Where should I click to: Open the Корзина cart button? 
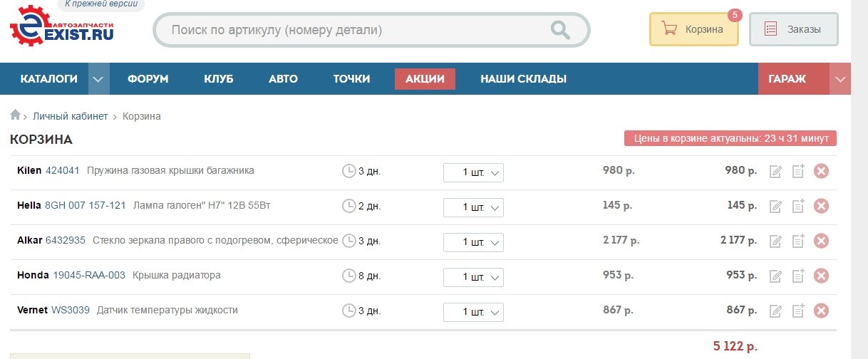point(693,29)
